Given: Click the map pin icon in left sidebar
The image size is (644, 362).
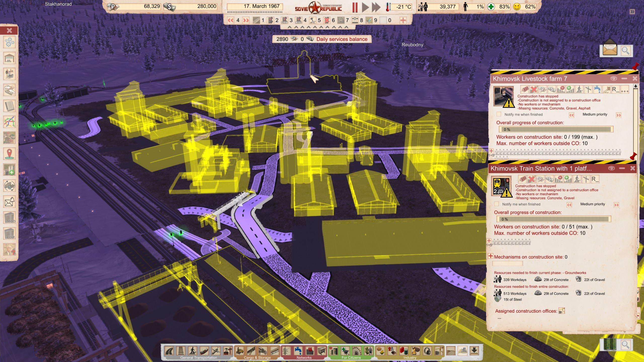Looking at the screenshot, I should (9, 154).
